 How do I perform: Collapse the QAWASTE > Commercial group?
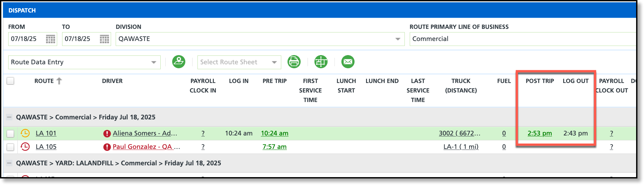[9, 117]
